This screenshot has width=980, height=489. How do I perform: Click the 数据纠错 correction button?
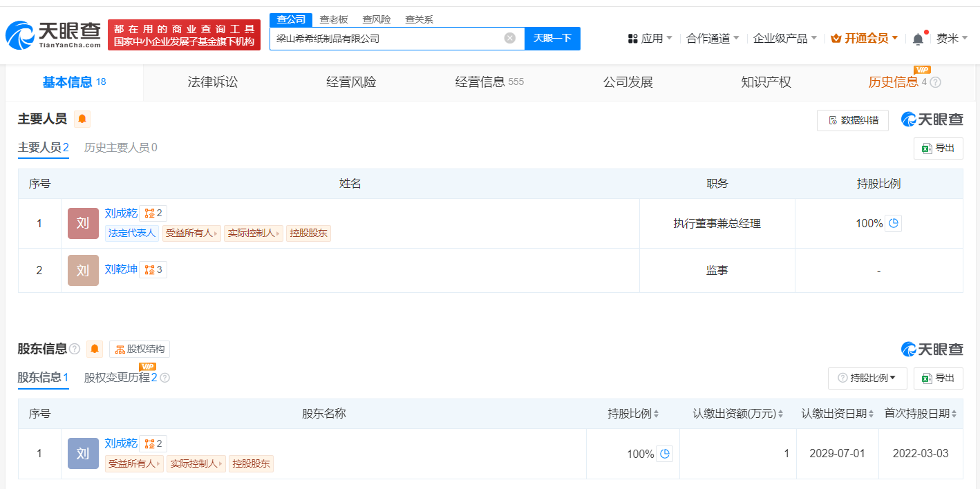pyautogui.click(x=853, y=119)
